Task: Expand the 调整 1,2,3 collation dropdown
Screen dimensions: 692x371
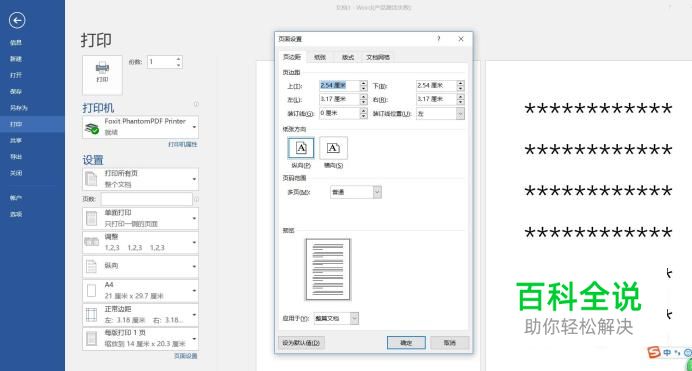Action: [140, 242]
